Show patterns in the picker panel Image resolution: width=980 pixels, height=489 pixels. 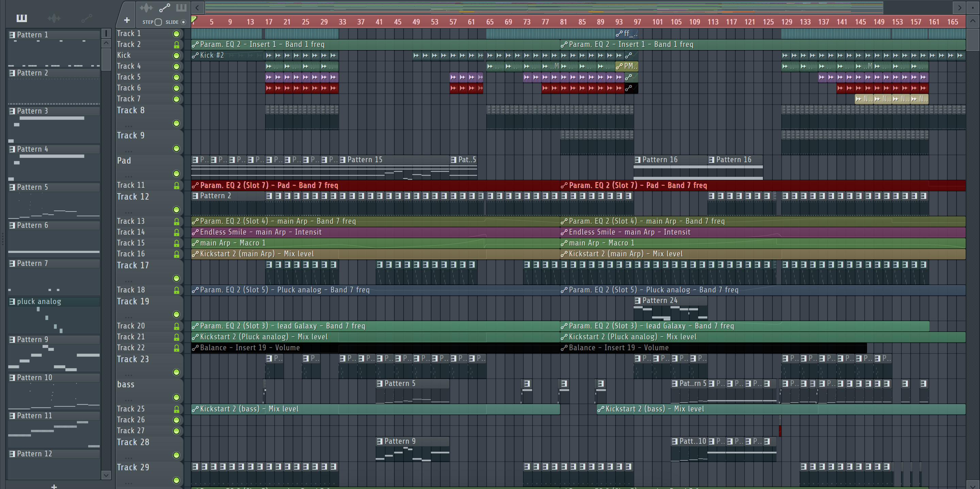click(x=22, y=18)
